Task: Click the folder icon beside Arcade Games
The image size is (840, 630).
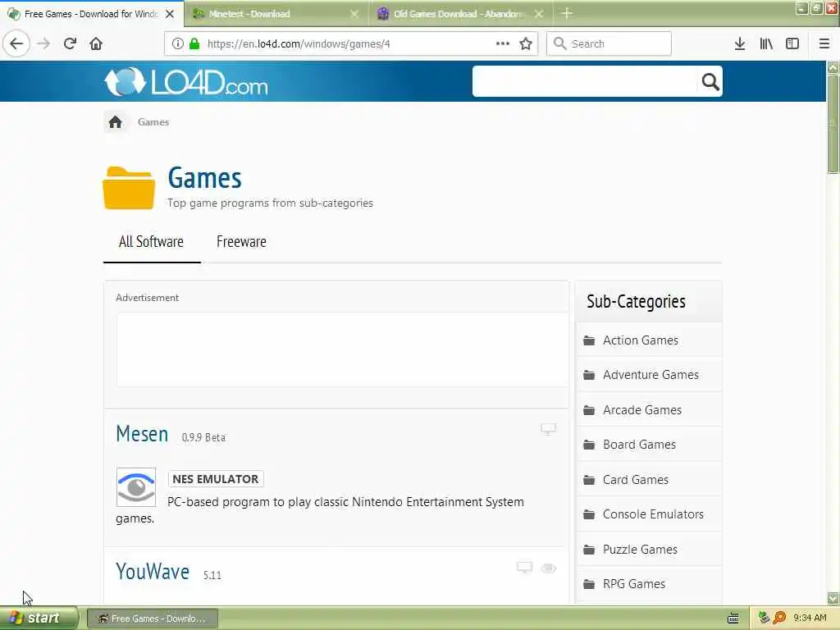Action: click(589, 410)
